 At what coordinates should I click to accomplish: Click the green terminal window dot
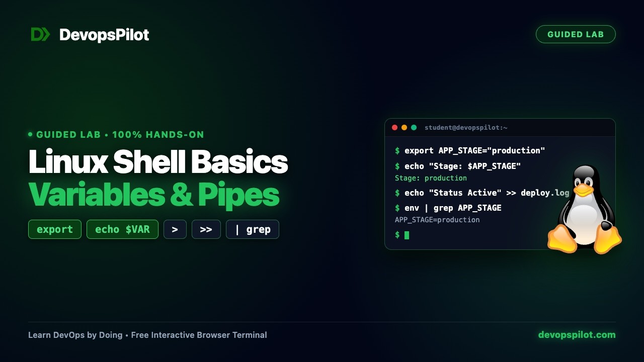(414, 128)
